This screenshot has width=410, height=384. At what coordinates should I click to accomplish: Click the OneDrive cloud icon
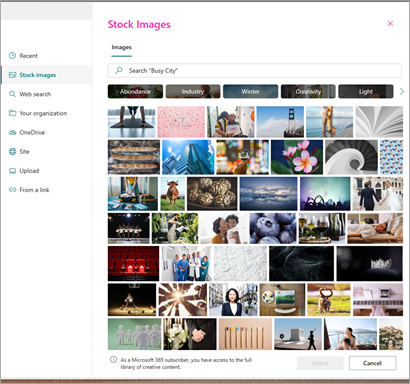coord(12,132)
